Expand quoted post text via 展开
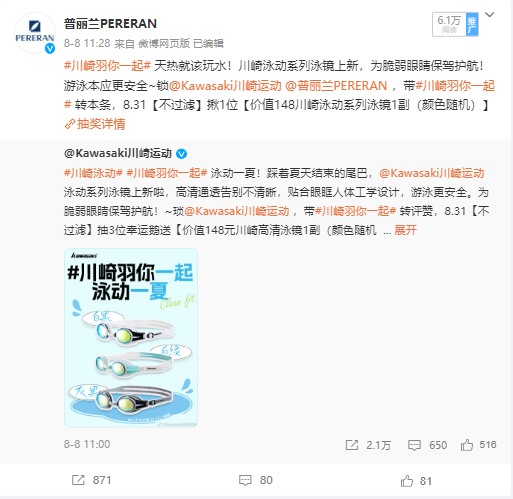This screenshot has height=499, width=513. coord(405,230)
